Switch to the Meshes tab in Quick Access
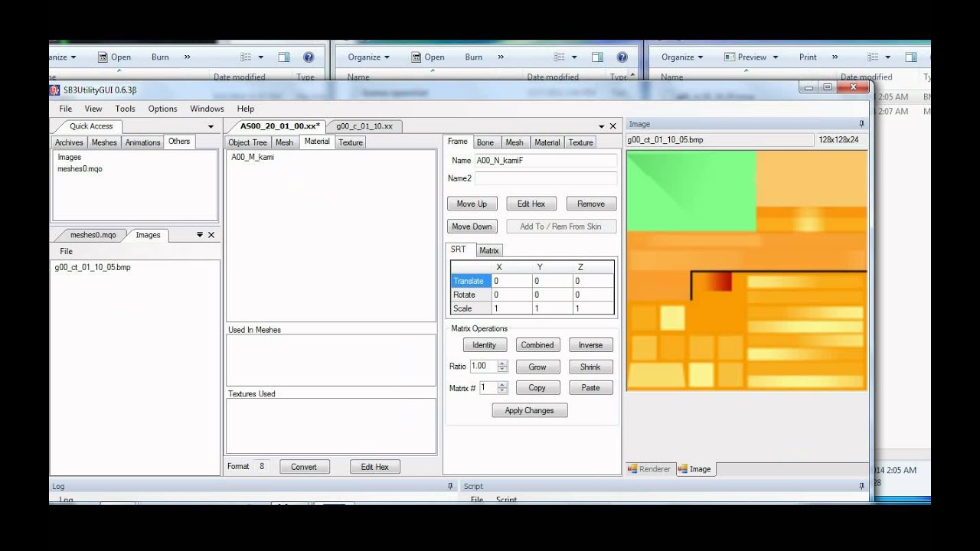Image resolution: width=980 pixels, height=551 pixels. (104, 142)
